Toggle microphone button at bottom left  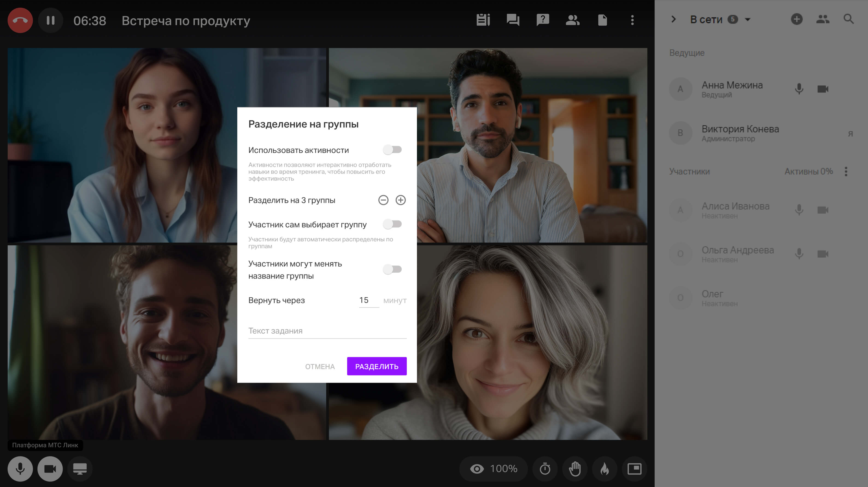[x=20, y=469]
